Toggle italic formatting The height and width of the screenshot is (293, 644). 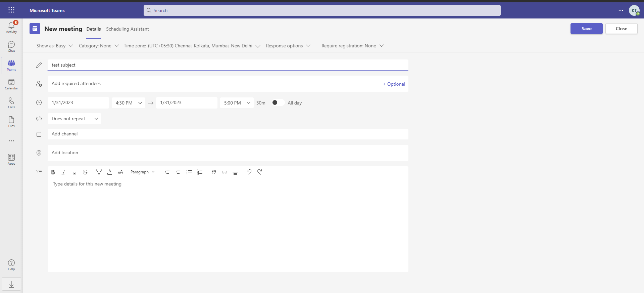point(64,172)
